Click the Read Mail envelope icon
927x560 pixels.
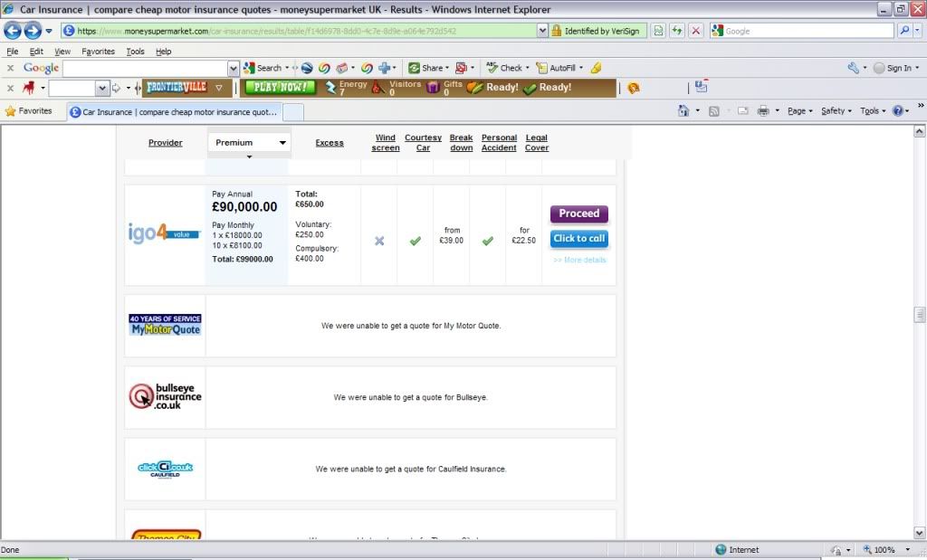pyautogui.click(x=743, y=111)
